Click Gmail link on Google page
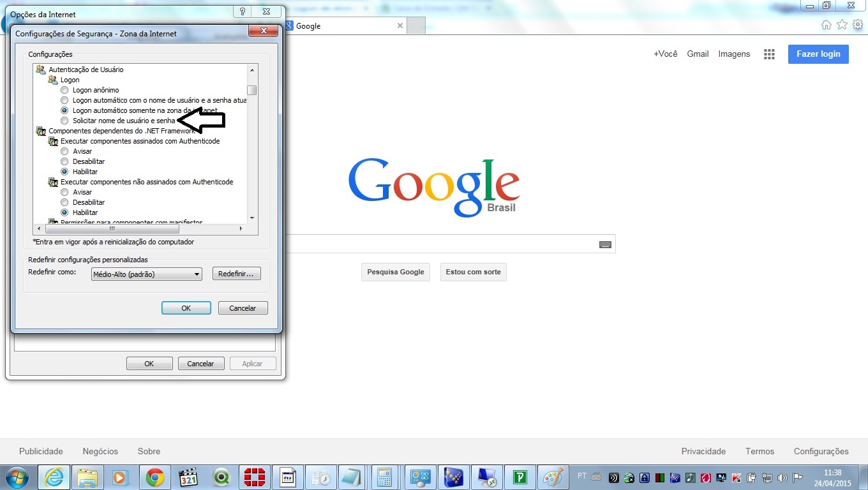Image resolution: width=868 pixels, height=490 pixels. pyautogui.click(x=698, y=54)
